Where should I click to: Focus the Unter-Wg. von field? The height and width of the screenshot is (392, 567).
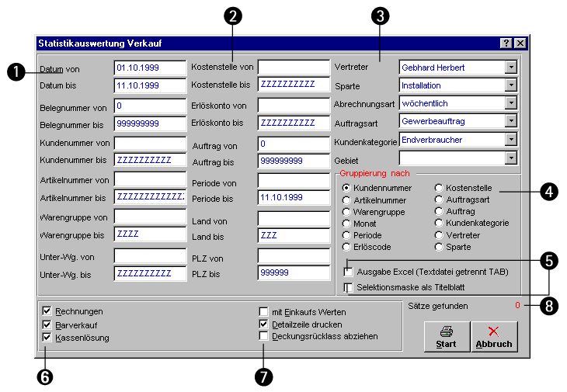tap(150, 256)
